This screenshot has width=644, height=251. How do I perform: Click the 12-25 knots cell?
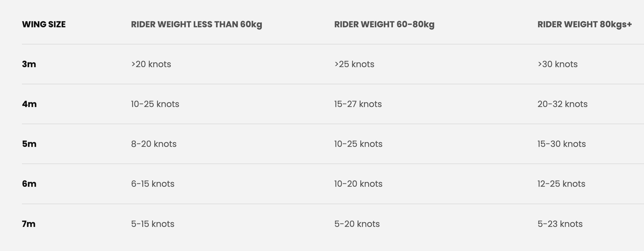[561, 184]
